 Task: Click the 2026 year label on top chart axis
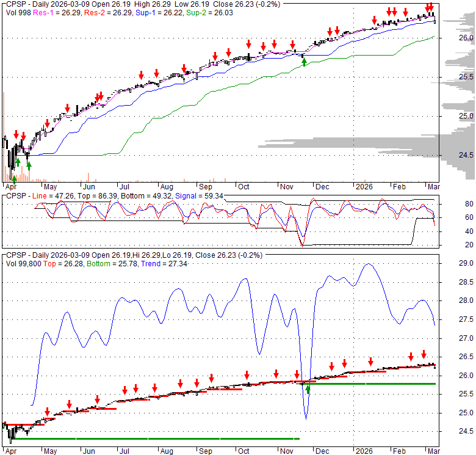click(x=364, y=186)
